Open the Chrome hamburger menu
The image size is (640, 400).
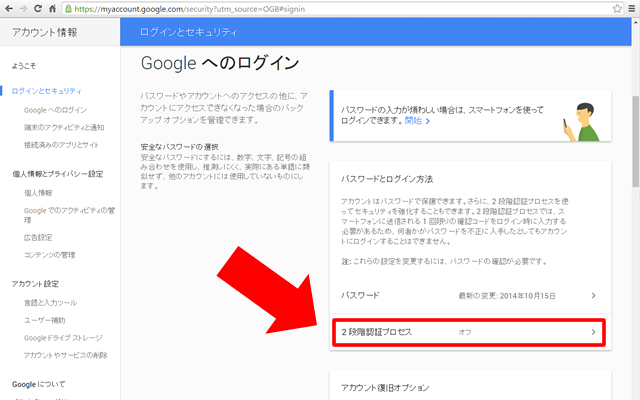pyautogui.click(x=631, y=9)
